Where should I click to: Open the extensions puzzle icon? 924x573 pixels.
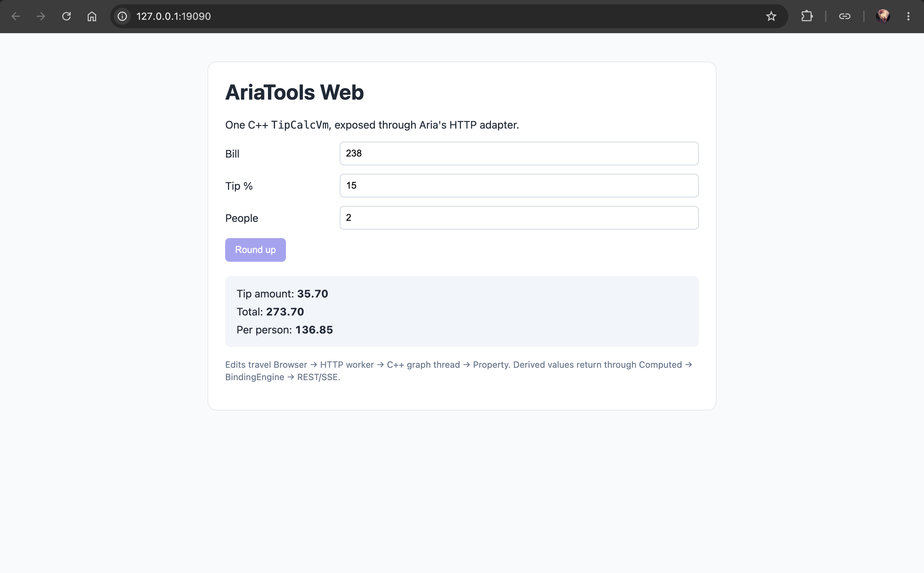[x=807, y=16]
